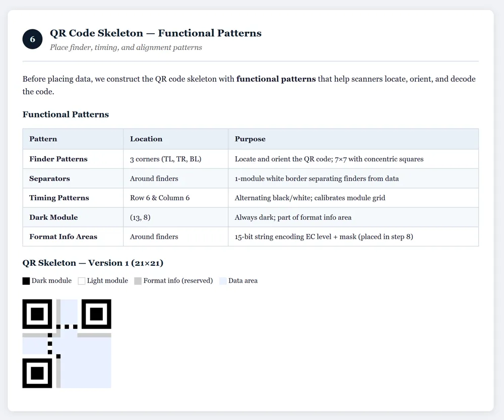Click the Light module legend swatch
This screenshot has height=420, width=504.
(82, 281)
